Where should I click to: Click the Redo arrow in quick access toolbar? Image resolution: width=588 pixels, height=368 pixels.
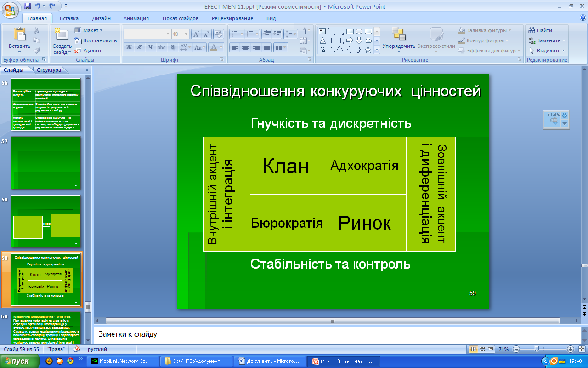[52, 6]
